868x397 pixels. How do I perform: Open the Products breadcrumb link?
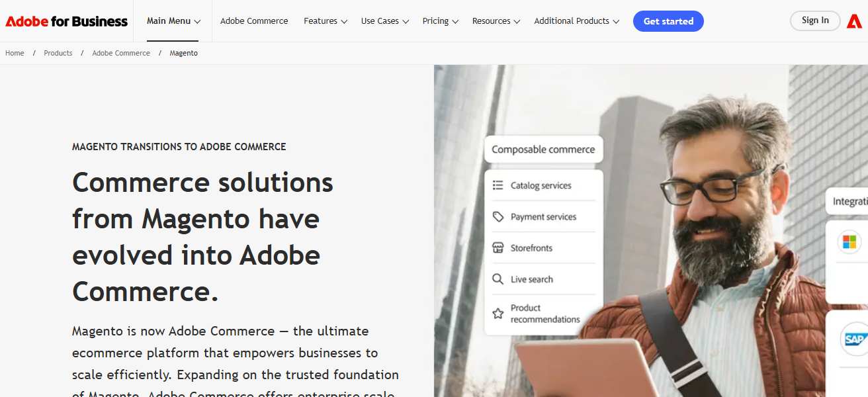coord(58,52)
